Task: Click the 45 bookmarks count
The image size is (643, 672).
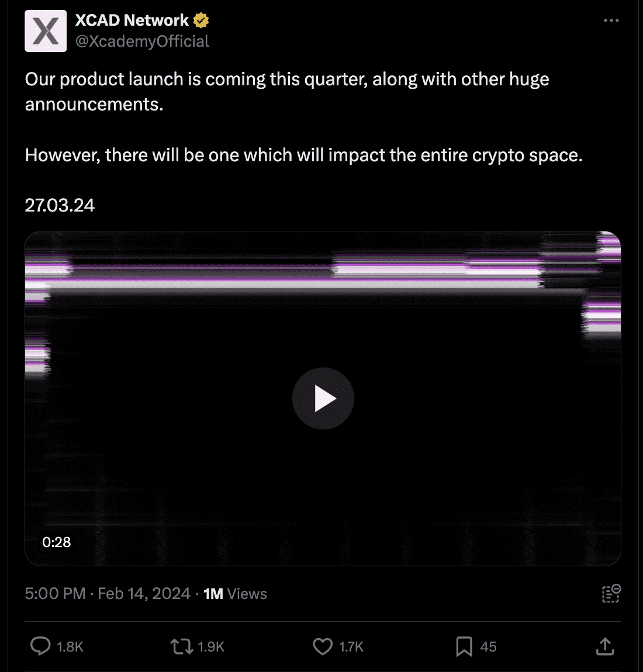Action: pyautogui.click(x=489, y=647)
